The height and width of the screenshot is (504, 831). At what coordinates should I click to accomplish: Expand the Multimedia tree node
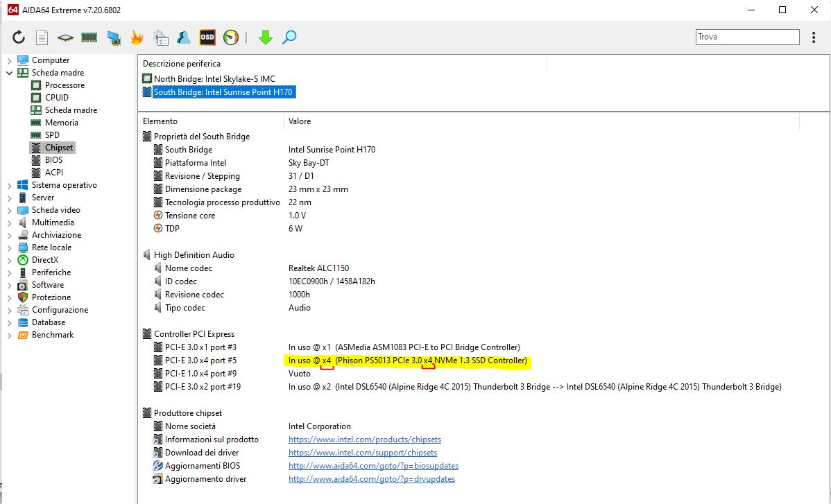click(x=9, y=223)
